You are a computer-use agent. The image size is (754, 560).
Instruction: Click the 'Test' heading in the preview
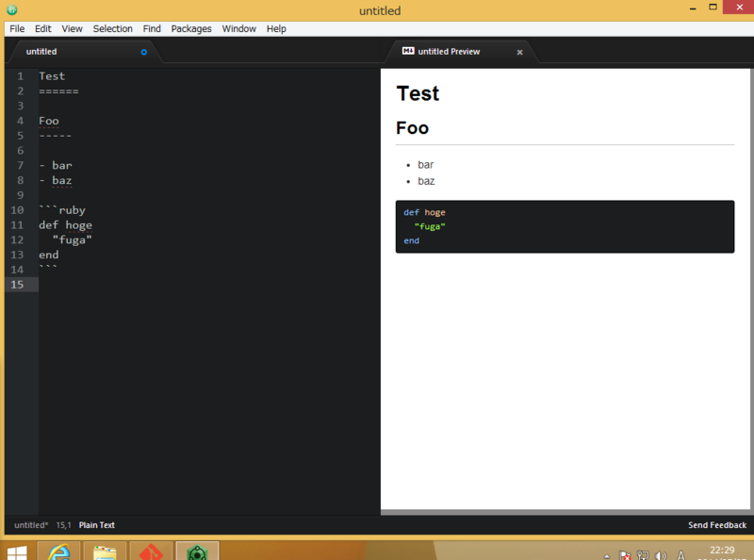tap(418, 93)
